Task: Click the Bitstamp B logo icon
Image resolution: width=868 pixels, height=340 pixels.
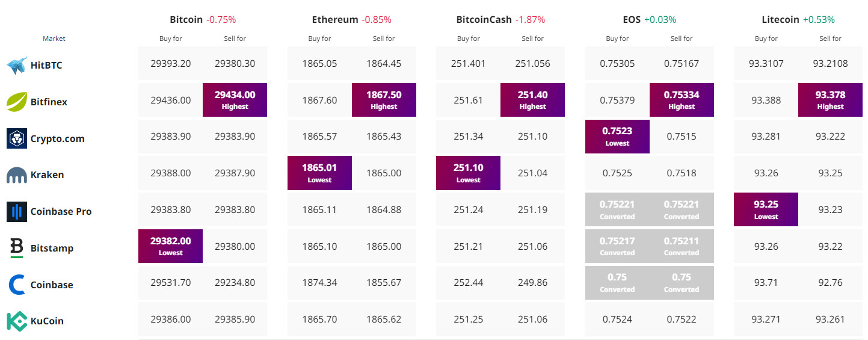Action: (x=17, y=248)
